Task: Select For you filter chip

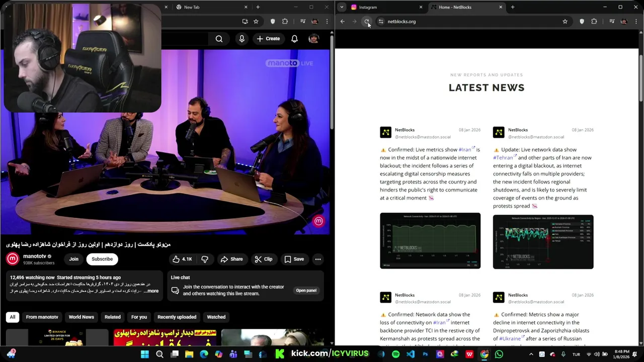Action: (139, 317)
